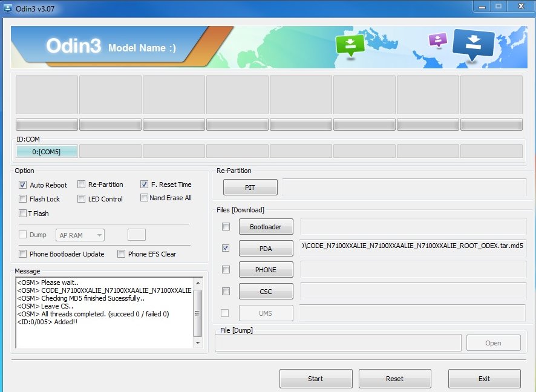Click the Reset button
The width and height of the screenshot is (536, 392).
pyautogui.click(x=394, y=379)
